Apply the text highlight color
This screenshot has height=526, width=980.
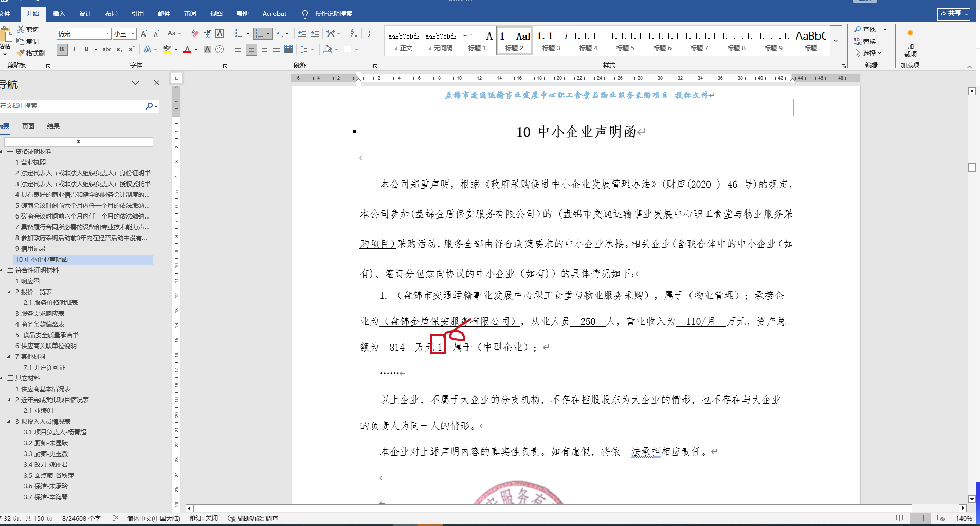[167, 49]
